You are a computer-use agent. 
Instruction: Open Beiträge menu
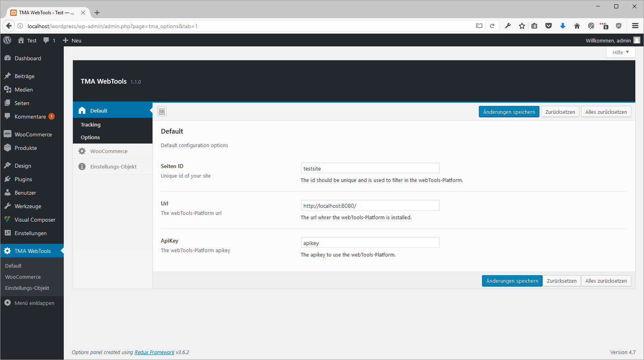pyautogui.click(x=32, y=76)
